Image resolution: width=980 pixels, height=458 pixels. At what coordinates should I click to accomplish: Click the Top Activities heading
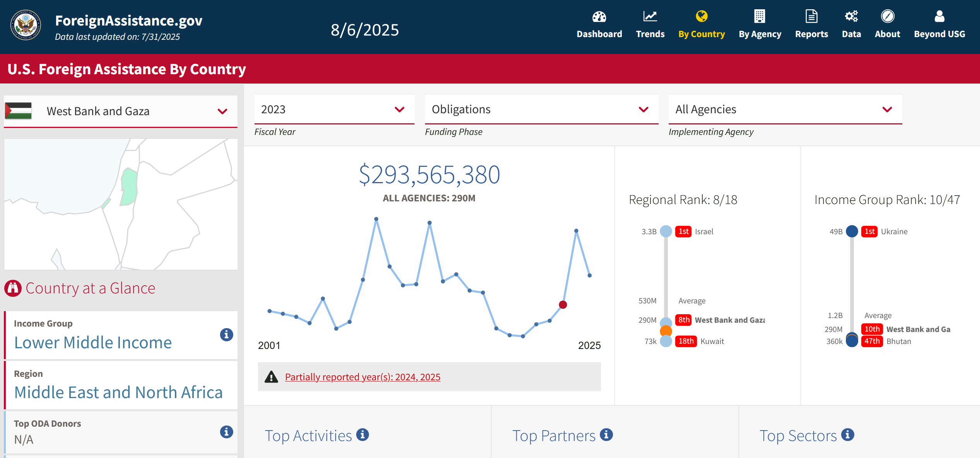(308, 436)
